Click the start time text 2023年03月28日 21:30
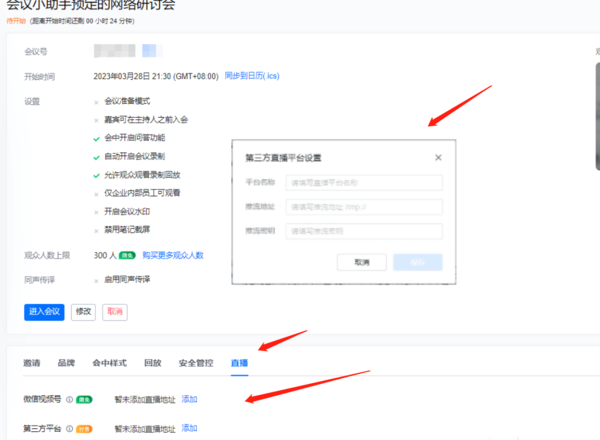The height and width of the screenshot is (440, 600). (x=132, y=76)
